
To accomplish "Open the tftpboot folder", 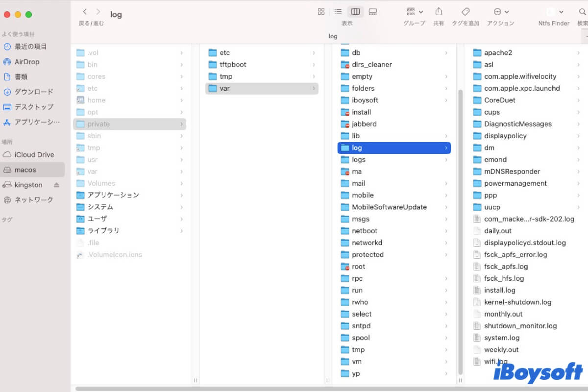I will (x=262, y=65).
